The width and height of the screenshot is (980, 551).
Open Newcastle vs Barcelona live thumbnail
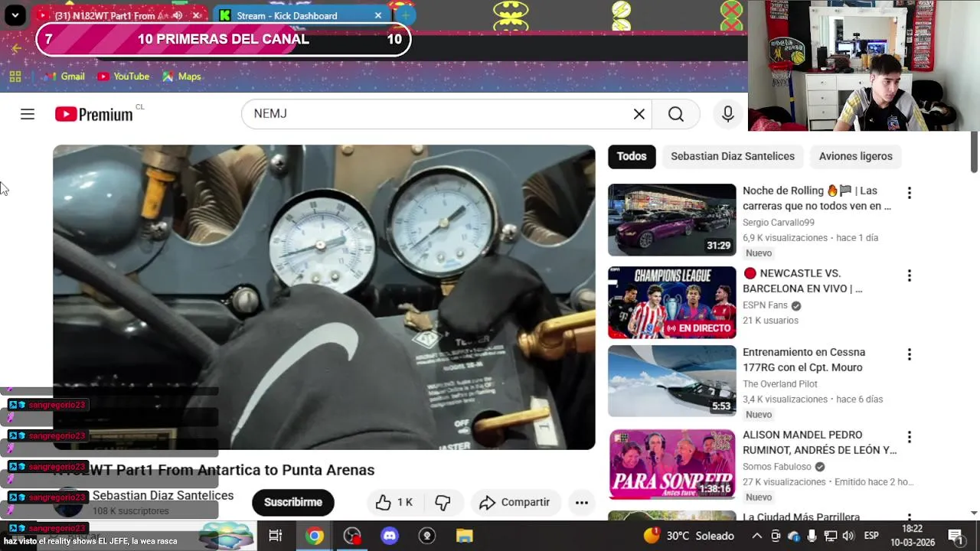click(672, 302)
